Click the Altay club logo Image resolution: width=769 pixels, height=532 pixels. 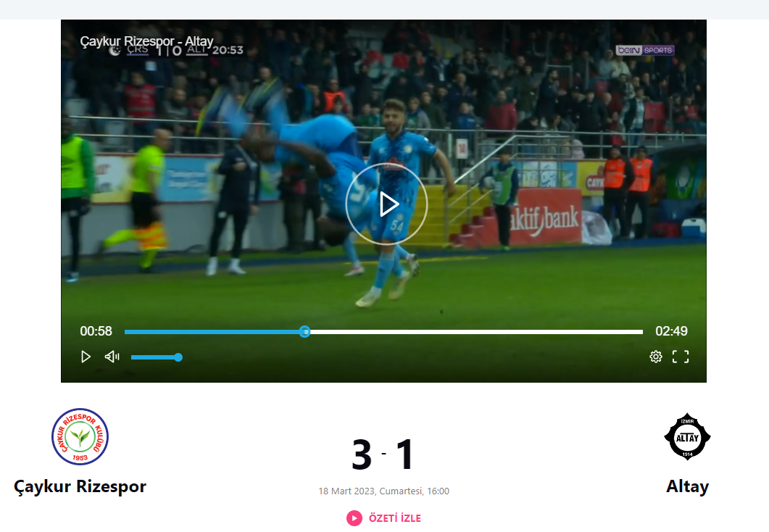pos(687,436)
